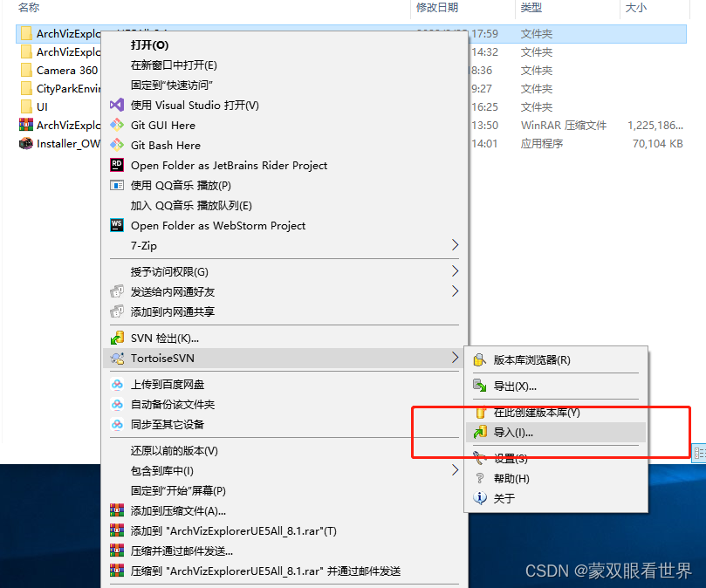
Task: Click the JetBrains Rider RD icon
Action: click(117, 165)
